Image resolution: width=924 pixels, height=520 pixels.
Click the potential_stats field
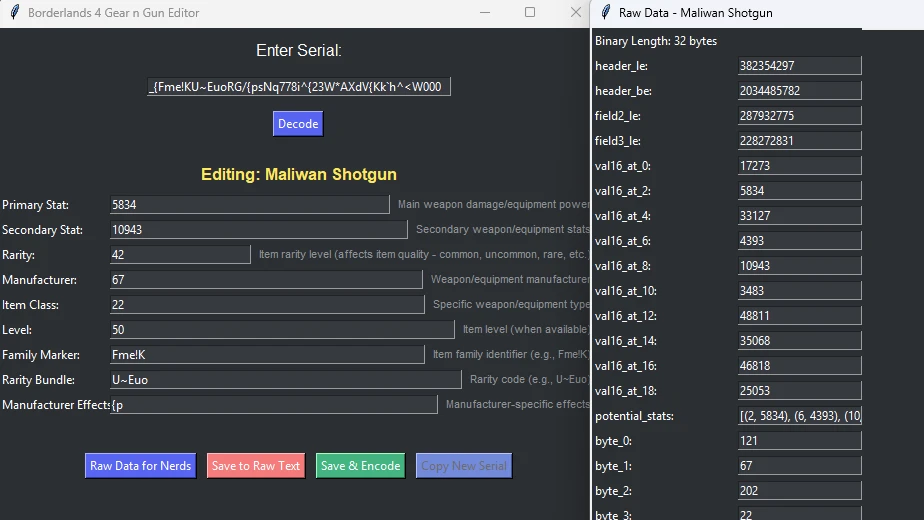799,416
